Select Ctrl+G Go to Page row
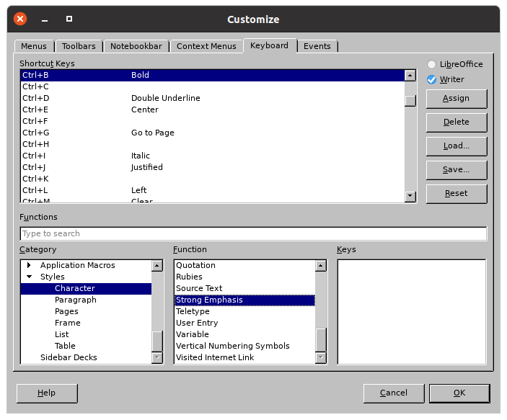The width and height of the screenshot is (507, 420). pyautogui.click(x=213, y=133)
